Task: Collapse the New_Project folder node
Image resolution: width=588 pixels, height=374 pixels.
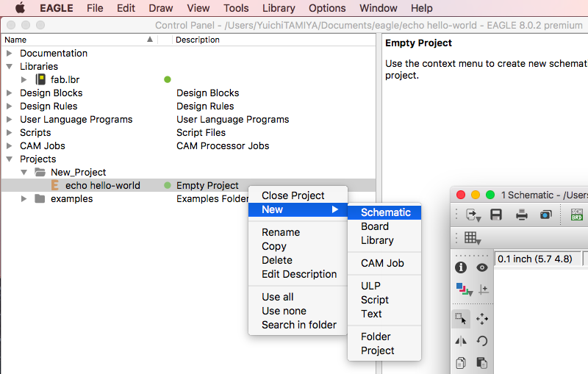Action: (24, 172)
